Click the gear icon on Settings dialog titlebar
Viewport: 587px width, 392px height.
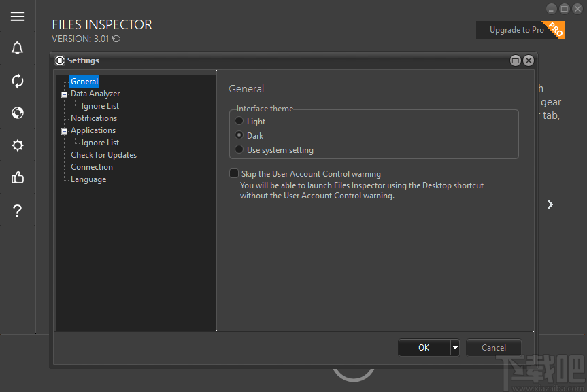pyautogui.click(x=59, y=60)
